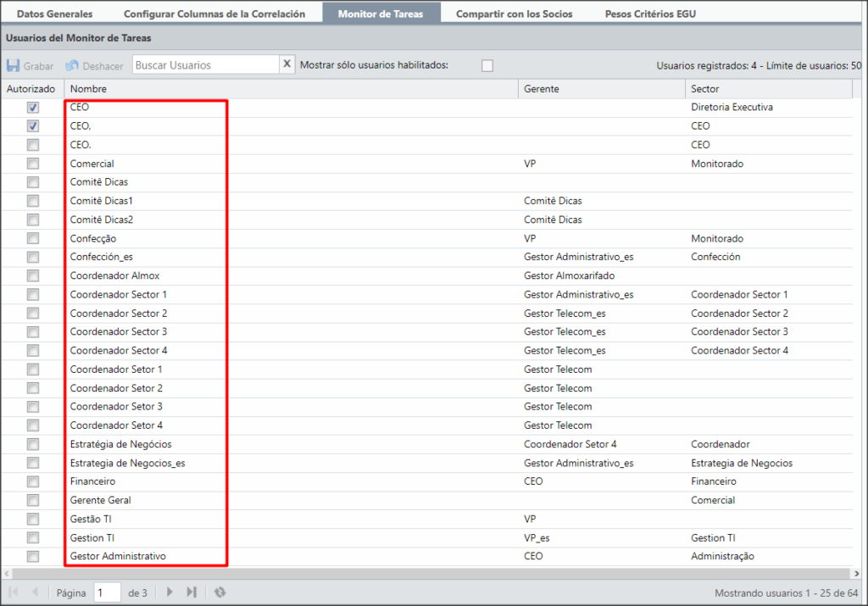Click the refresh users list icon

tap(220, 592)
